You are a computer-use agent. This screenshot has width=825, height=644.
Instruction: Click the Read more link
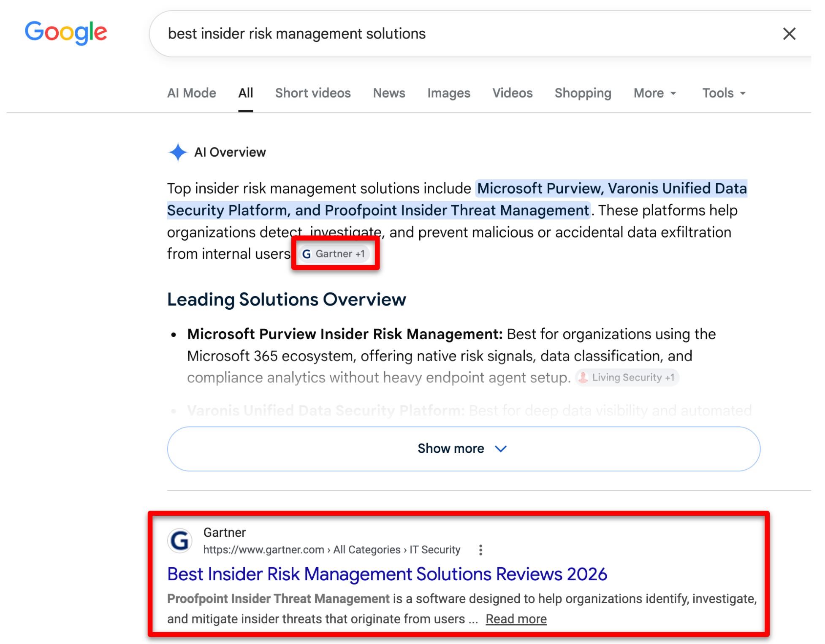(516, 619)
